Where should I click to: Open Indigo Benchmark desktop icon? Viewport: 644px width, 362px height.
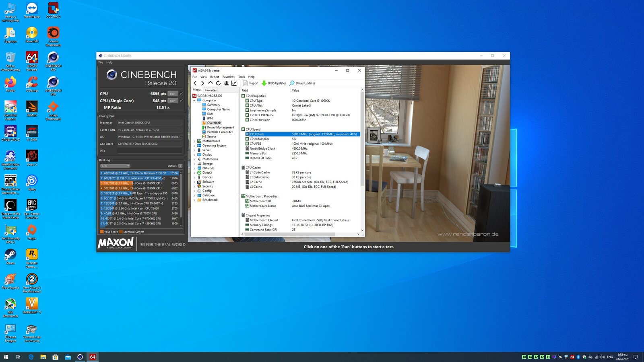(53, 110)
